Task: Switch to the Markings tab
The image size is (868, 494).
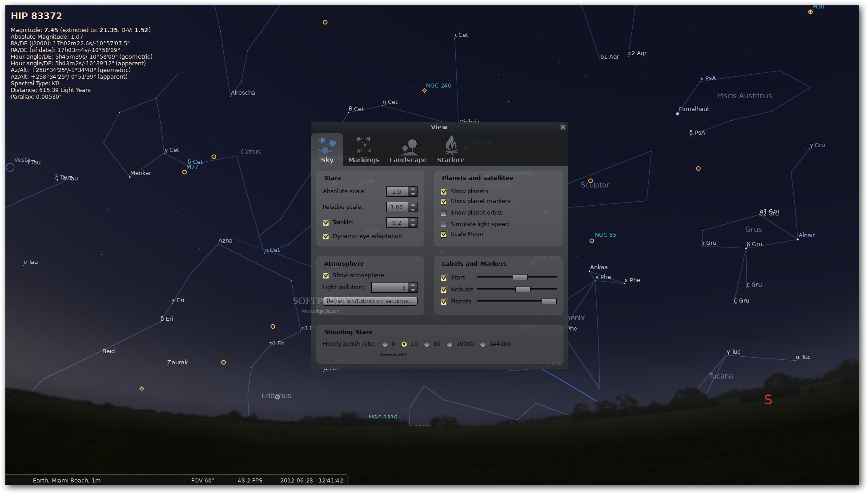Action: click(x=364, y=150)
